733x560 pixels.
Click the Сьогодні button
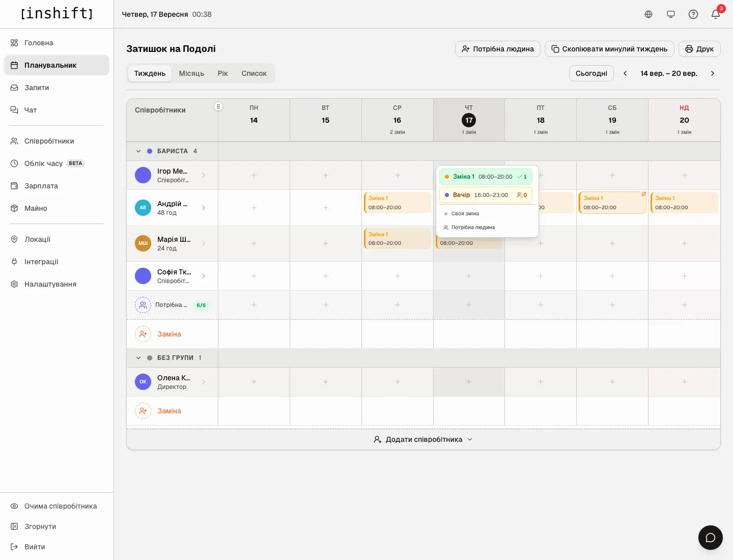pos(591,73)
